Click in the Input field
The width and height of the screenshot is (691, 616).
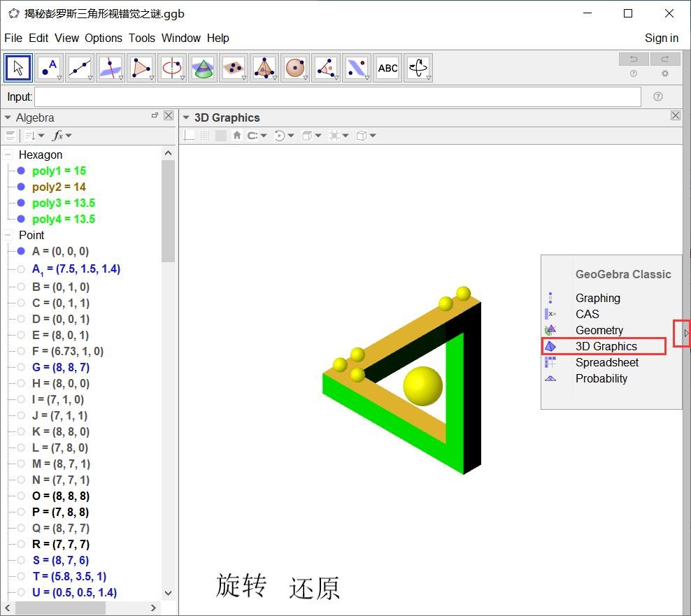point(337,96)
